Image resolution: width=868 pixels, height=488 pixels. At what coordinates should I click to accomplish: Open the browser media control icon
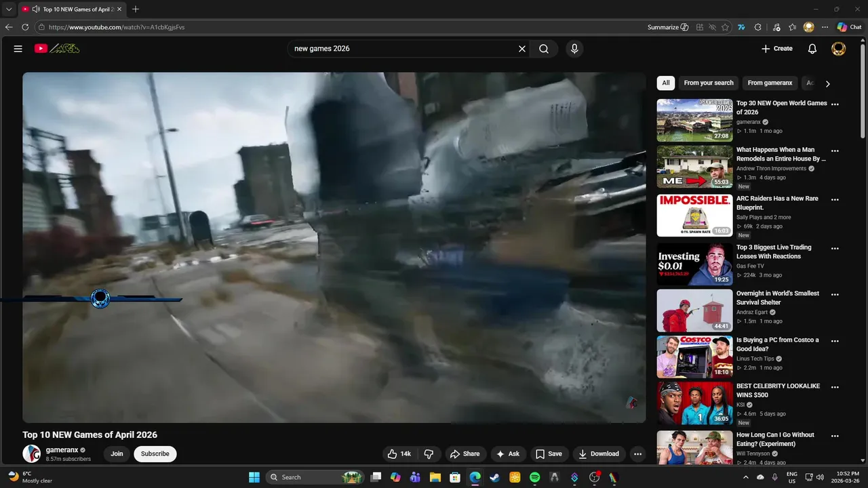776,27
